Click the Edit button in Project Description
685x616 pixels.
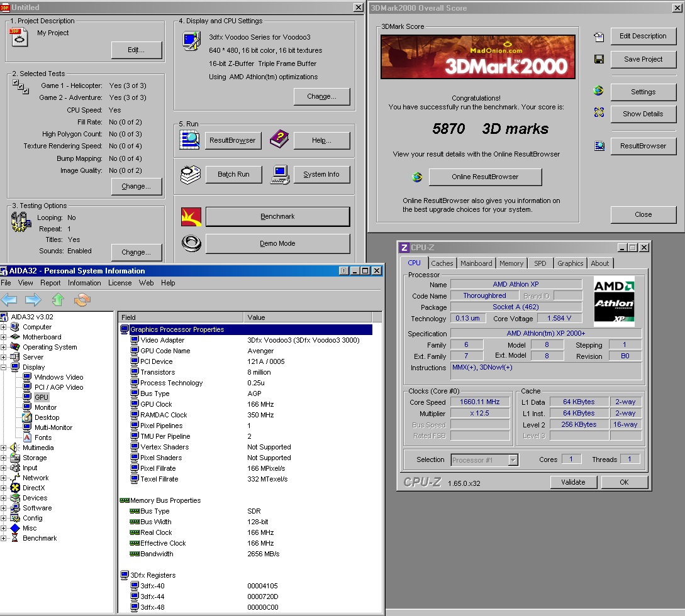[x=136, y=50]
